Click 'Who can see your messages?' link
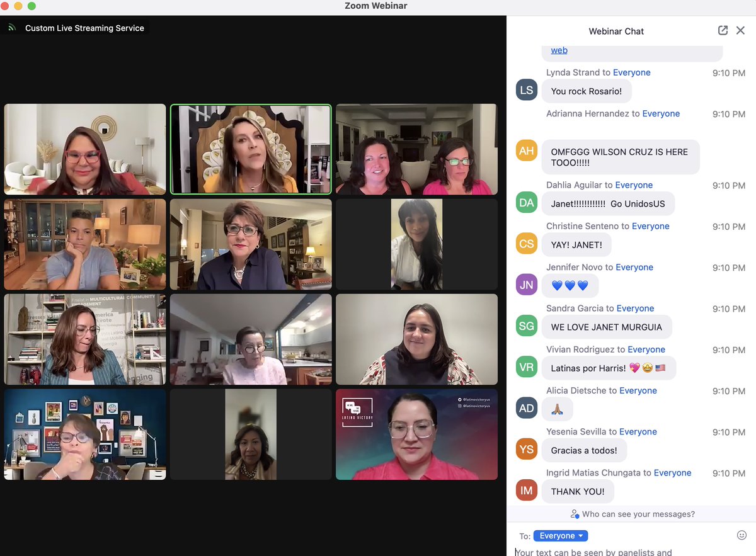 (x=638, y=514)
